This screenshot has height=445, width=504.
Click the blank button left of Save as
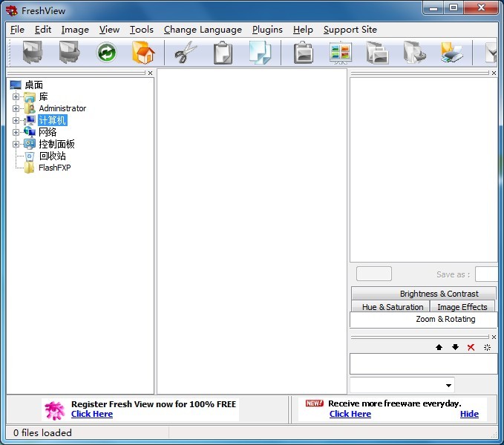coord(374,274)
